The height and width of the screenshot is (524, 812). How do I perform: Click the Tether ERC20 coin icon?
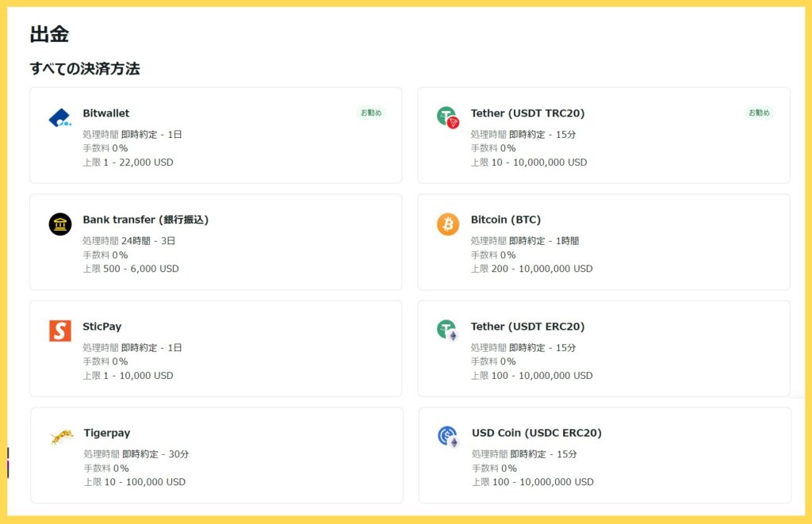pos(448,331)
